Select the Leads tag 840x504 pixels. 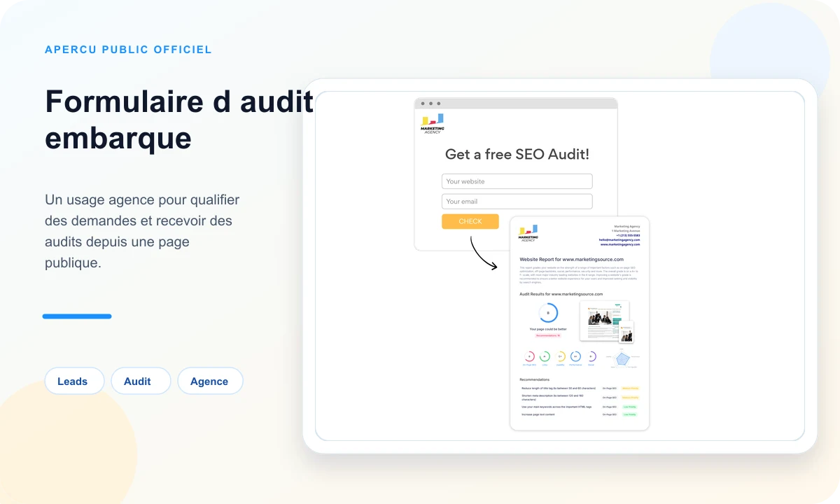tap(74, 381)
